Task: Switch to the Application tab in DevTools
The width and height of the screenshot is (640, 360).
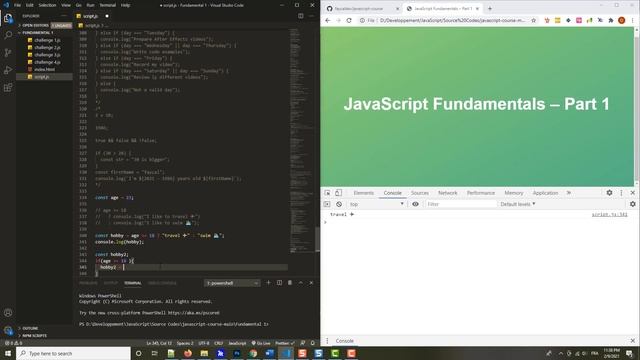Action: (545, 193)
